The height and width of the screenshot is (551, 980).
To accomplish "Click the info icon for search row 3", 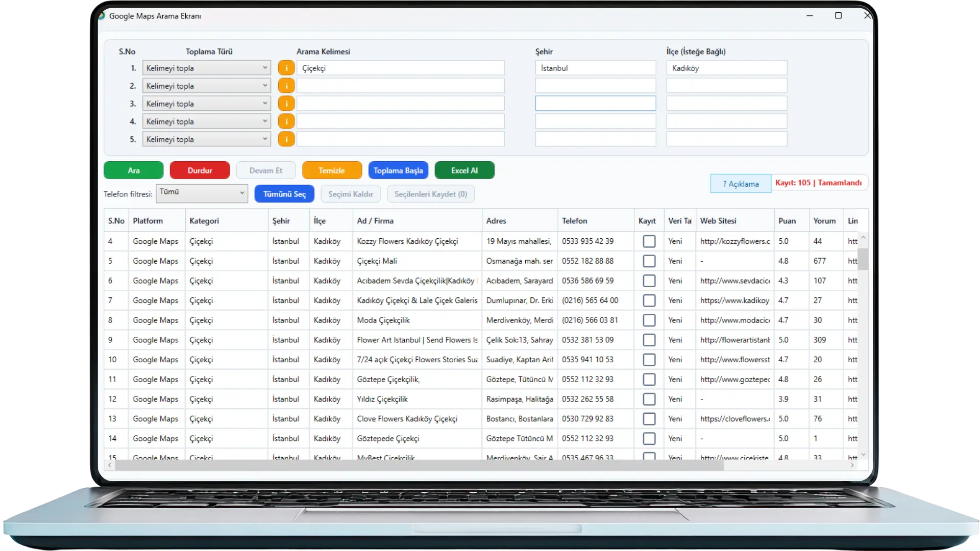I will 286,104.
